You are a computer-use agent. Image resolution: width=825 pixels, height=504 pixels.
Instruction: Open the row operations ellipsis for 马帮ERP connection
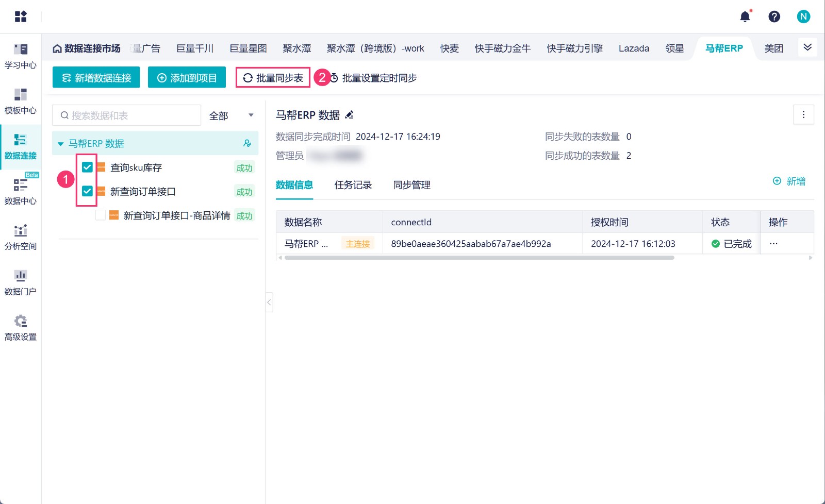tap(773, 244)
